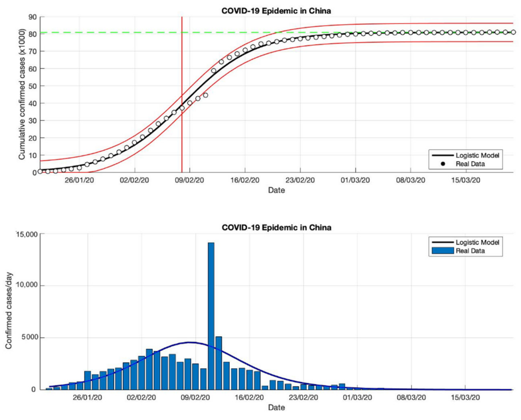The width and height of the screenshot is (521, 420).
Task: Click the upper red confidence curve at plateau
Action: click(x=436, y=24)
